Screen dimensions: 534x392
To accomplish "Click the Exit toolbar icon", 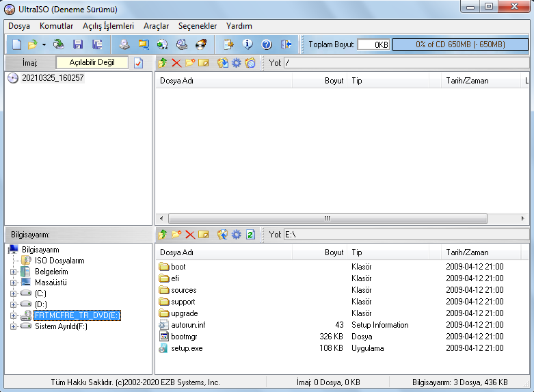I will (286, 44).
